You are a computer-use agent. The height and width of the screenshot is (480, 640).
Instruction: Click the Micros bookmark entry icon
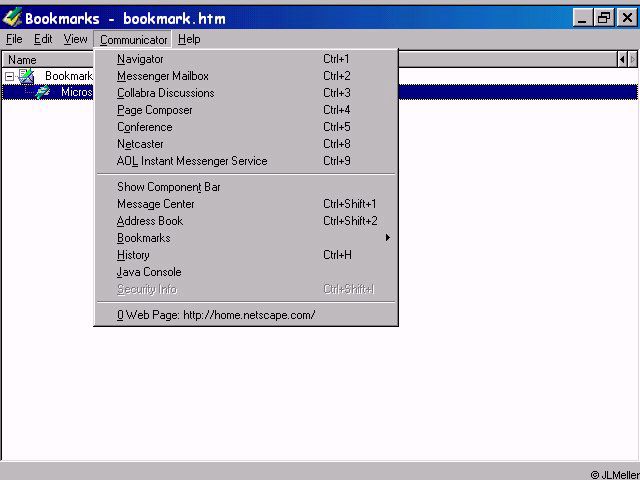[x=42, y=92]
